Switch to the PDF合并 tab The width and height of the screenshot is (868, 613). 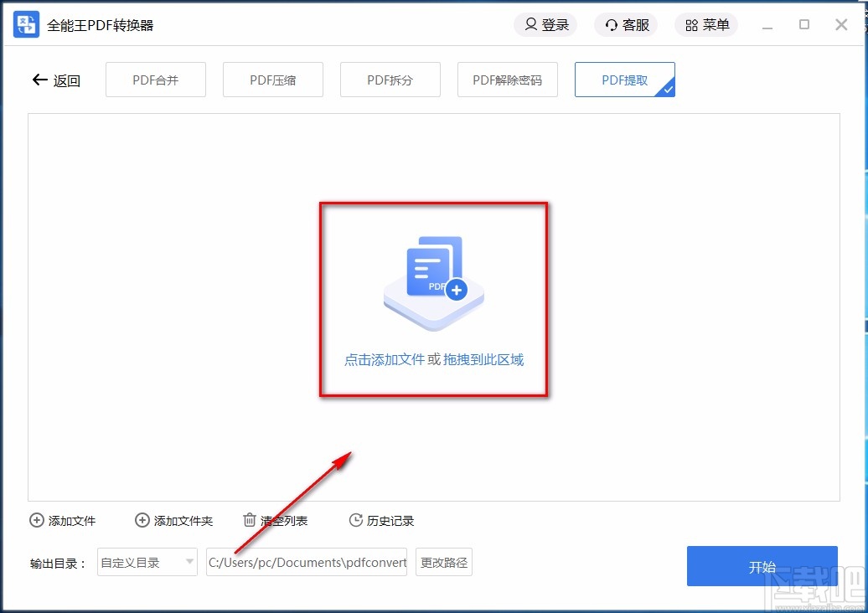click(155, 79)
